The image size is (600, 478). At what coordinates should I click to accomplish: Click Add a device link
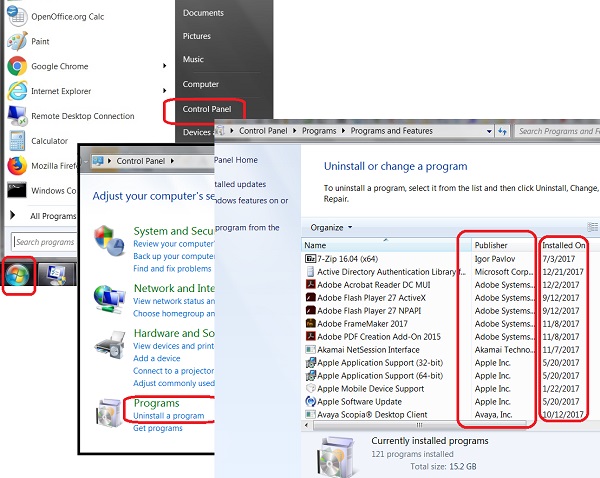point(157,358)
